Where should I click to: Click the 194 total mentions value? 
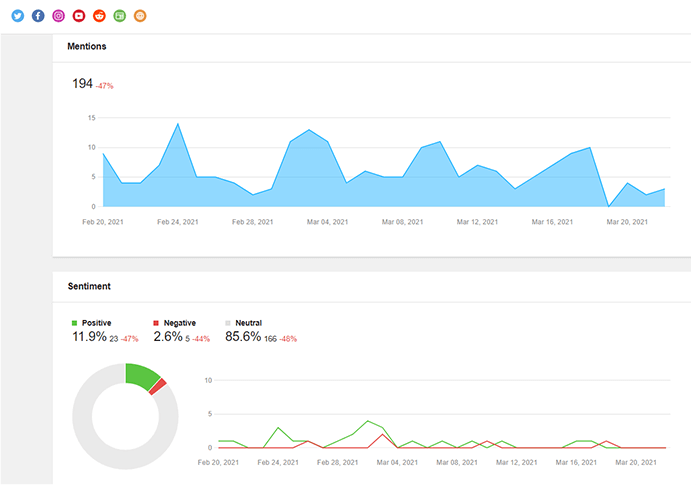[x=83, y=83]
